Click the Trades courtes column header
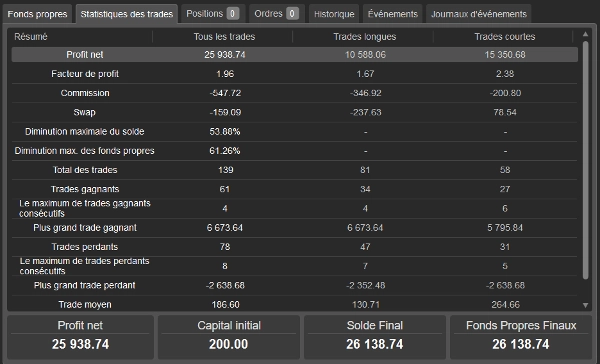The image size is (600, 364). pos(505,37)
